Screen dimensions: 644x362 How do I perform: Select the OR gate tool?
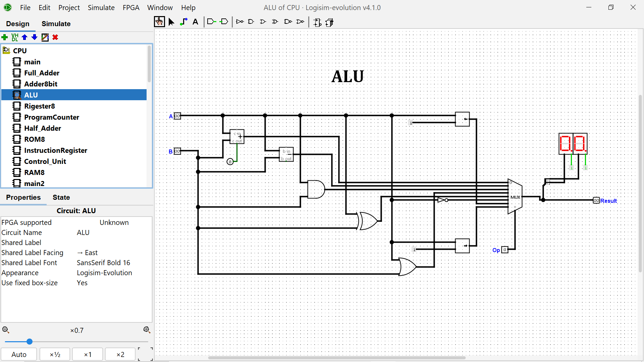263,22
